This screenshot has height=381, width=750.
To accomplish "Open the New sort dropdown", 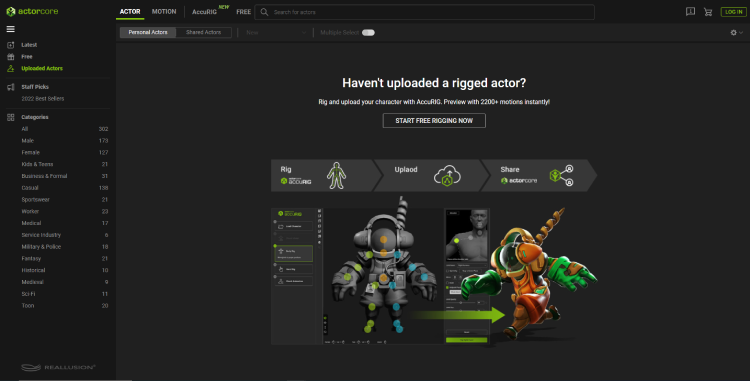I will pyautogui.click(x=276, y=33).
